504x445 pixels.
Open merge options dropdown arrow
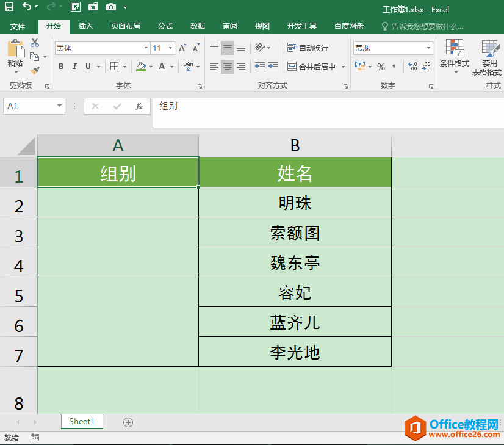click(x=344, y=67)
